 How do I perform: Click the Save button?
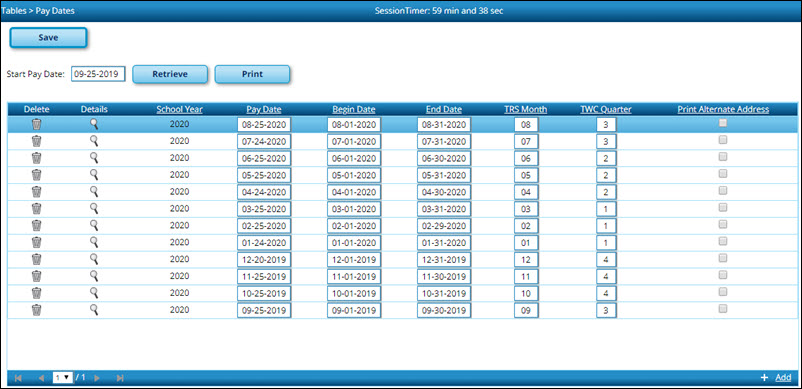[49, 38]
